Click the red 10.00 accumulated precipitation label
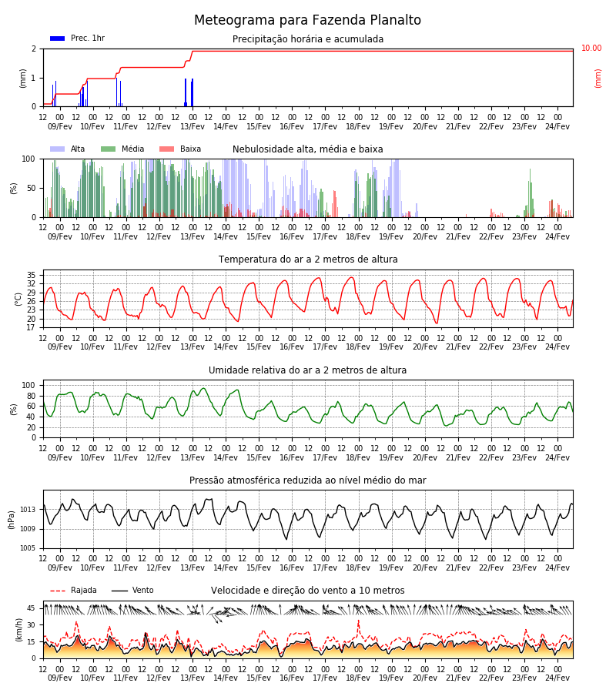The height and width of the screenshot is (693, 616). coord(591,49)
